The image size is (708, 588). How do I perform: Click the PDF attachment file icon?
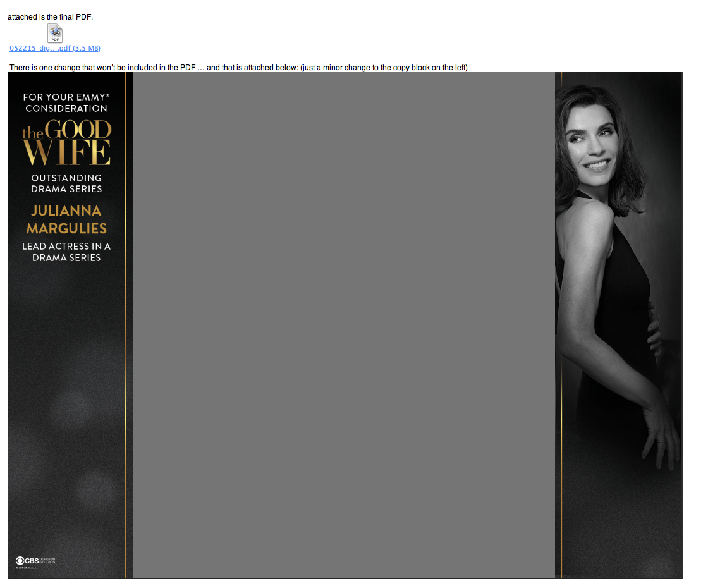tap(55, 34)
